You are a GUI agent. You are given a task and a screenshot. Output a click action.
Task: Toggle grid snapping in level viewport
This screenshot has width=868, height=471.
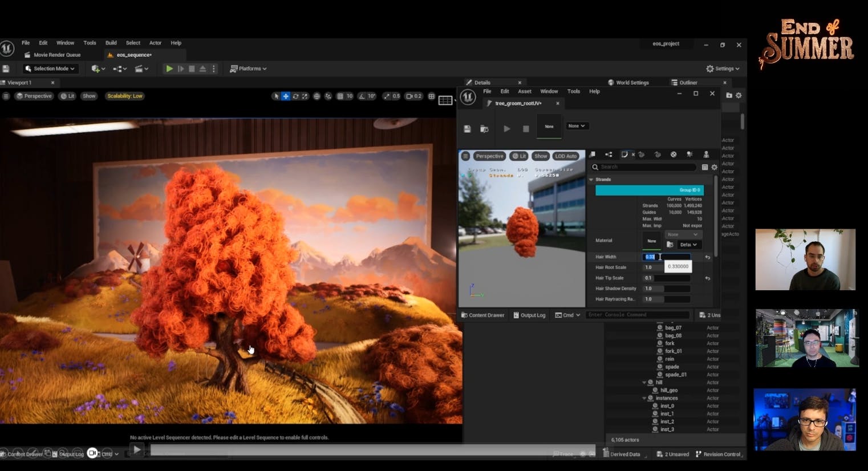click(340, 96)
